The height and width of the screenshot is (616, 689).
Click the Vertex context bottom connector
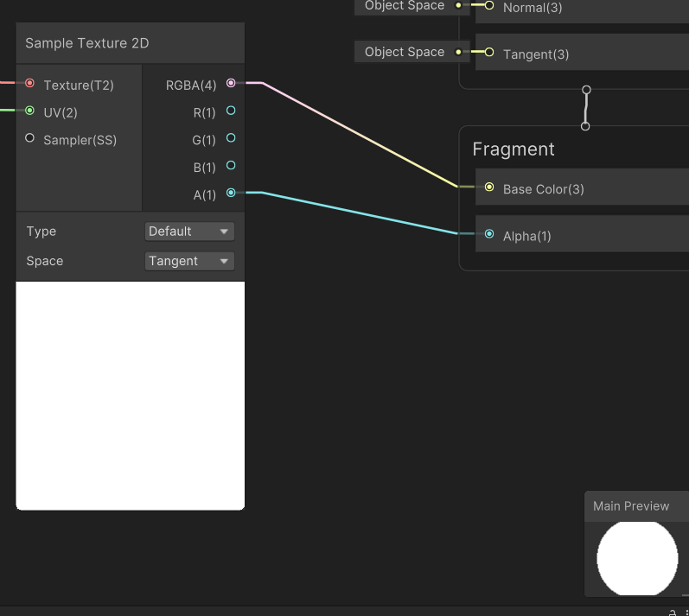point(586,90)
